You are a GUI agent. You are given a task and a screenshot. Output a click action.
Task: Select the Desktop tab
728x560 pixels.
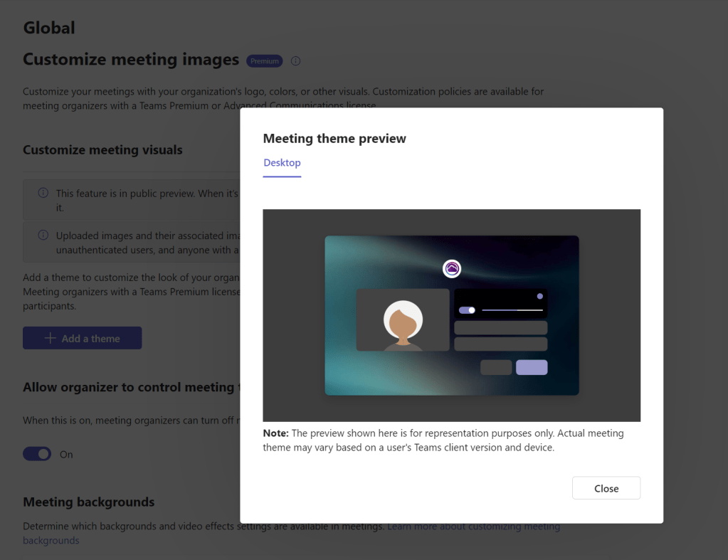[282, 163]
